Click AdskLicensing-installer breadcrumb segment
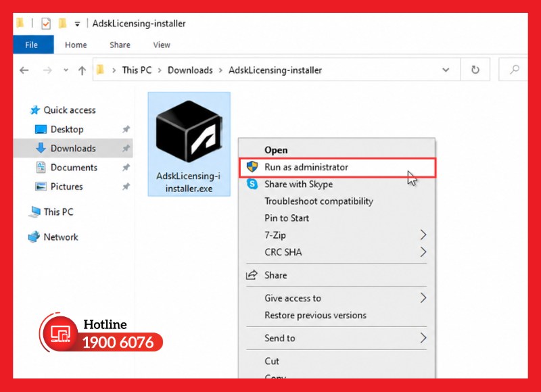 coord(275,70)
